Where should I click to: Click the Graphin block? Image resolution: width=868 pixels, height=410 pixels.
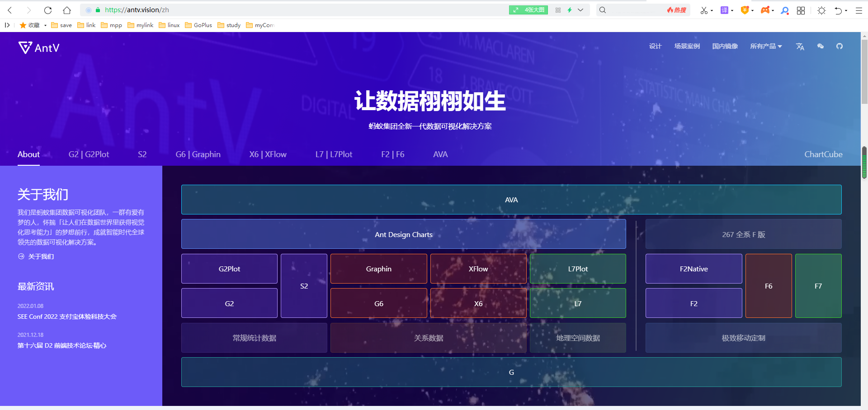(379, 269)
